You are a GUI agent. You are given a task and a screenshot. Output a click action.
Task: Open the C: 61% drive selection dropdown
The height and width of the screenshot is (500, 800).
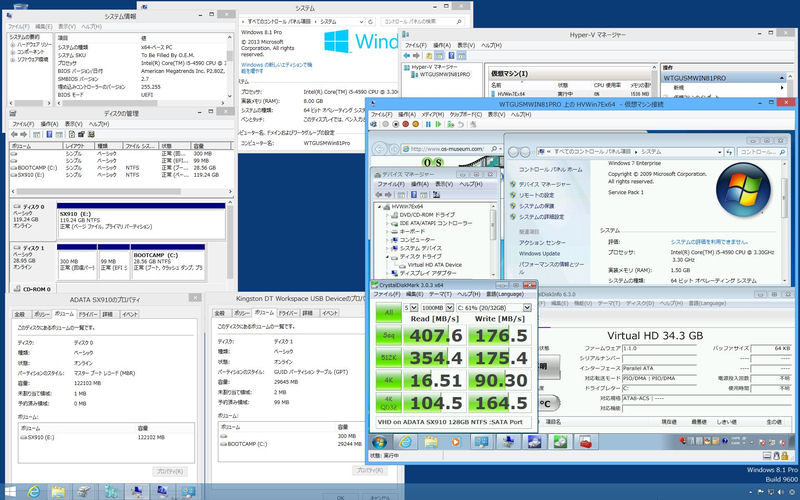tap(527, 308)
